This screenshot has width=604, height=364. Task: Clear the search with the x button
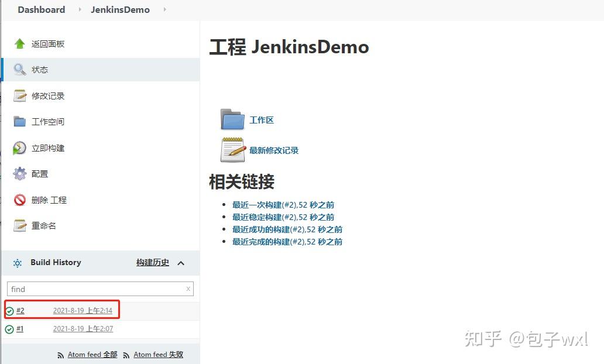click(x=188, y=289)
